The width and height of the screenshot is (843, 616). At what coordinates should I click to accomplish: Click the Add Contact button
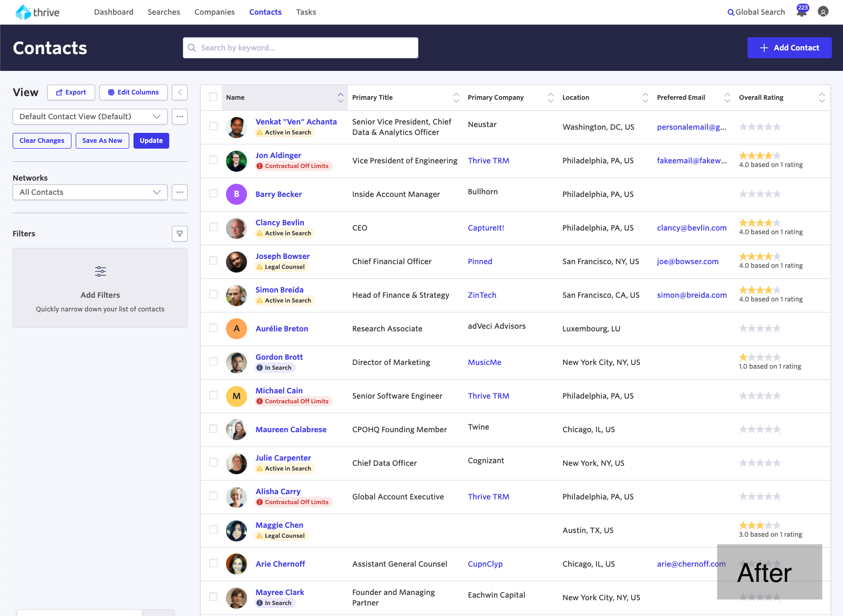point(789,48)
